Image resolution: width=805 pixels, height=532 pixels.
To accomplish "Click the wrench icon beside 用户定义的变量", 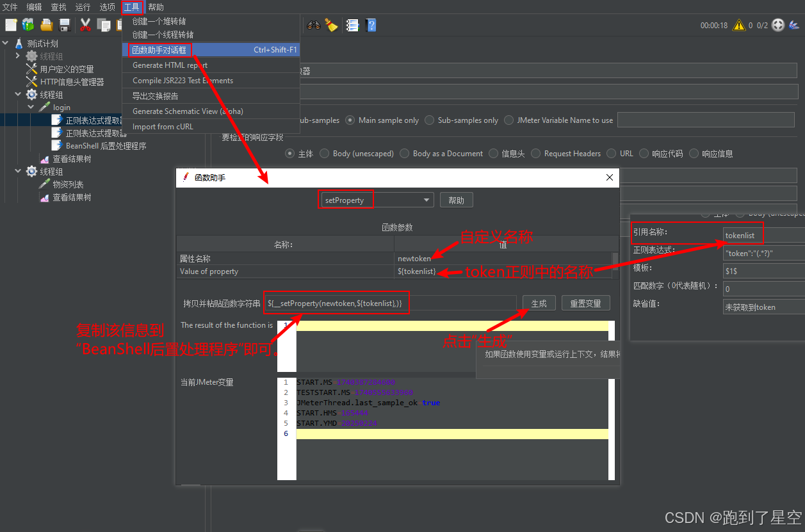I will pyautogui.click(x=31, y=69).
